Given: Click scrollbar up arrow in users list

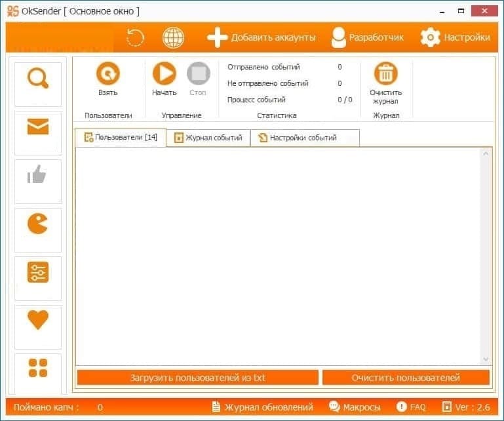Looking at the screenshot, I should [486, 154].
